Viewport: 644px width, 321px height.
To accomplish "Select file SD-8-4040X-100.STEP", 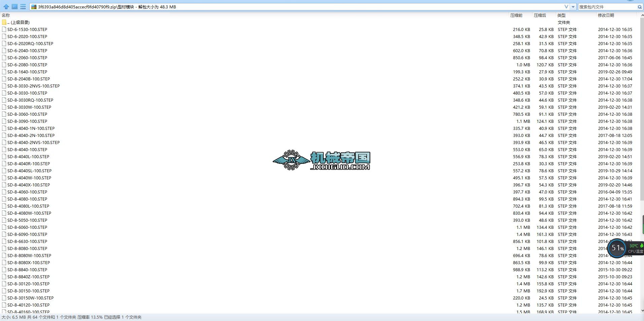I will coord(29,185).
